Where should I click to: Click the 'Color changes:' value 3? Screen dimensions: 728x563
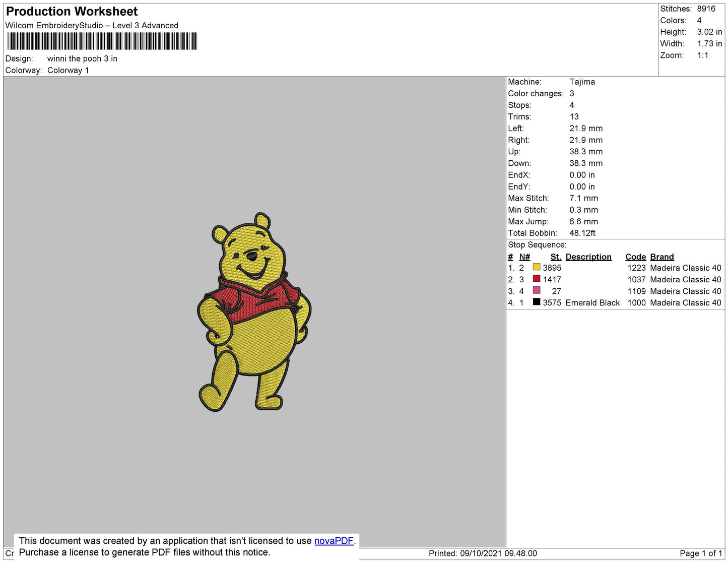[x=572, y=94]
